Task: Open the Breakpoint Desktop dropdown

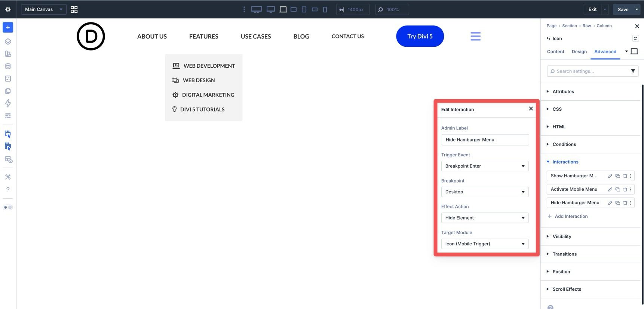Action: (485, 192)
